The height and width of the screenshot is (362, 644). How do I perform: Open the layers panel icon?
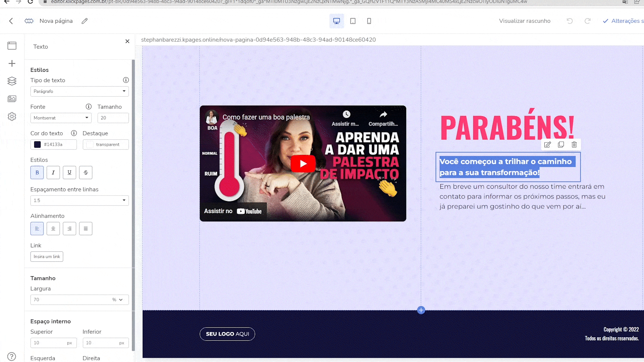(x=12, y=81)
